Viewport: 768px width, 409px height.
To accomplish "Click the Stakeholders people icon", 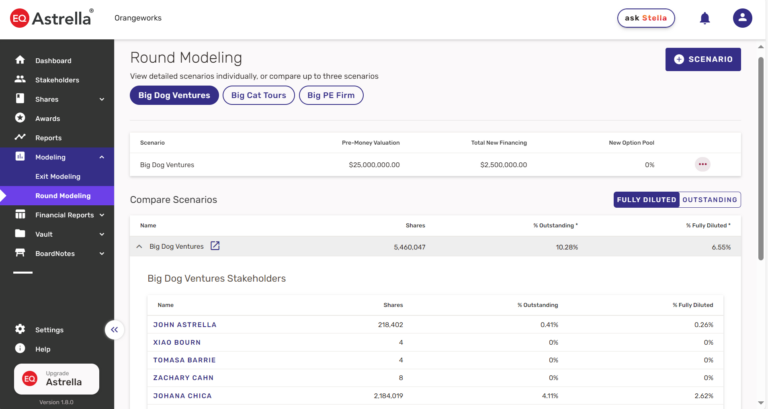I will click(x=20, y=80).
